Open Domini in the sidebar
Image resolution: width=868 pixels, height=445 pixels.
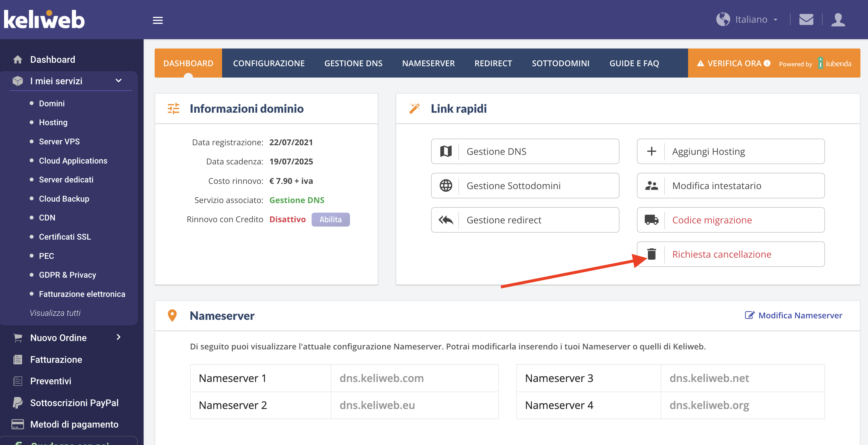(x=51, y=103)
